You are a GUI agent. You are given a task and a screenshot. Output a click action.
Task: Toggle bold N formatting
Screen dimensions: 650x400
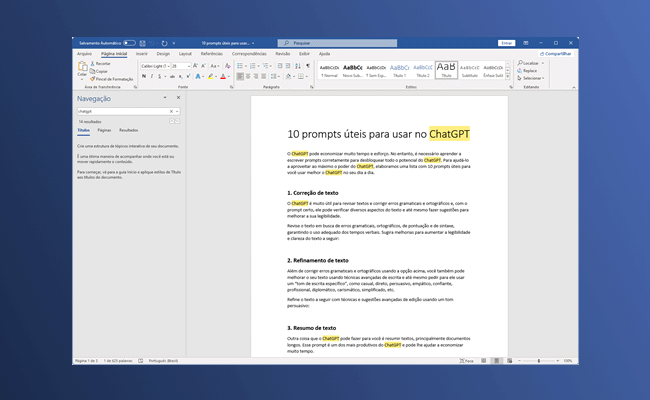[144, 76]
